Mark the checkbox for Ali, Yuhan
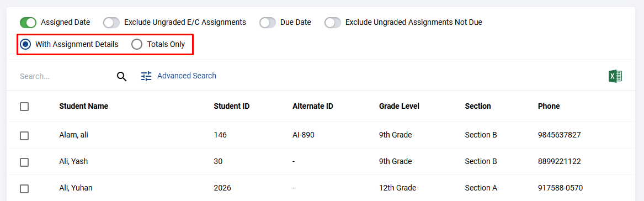This screenshot has height=201, width=644. pos(24,189)
